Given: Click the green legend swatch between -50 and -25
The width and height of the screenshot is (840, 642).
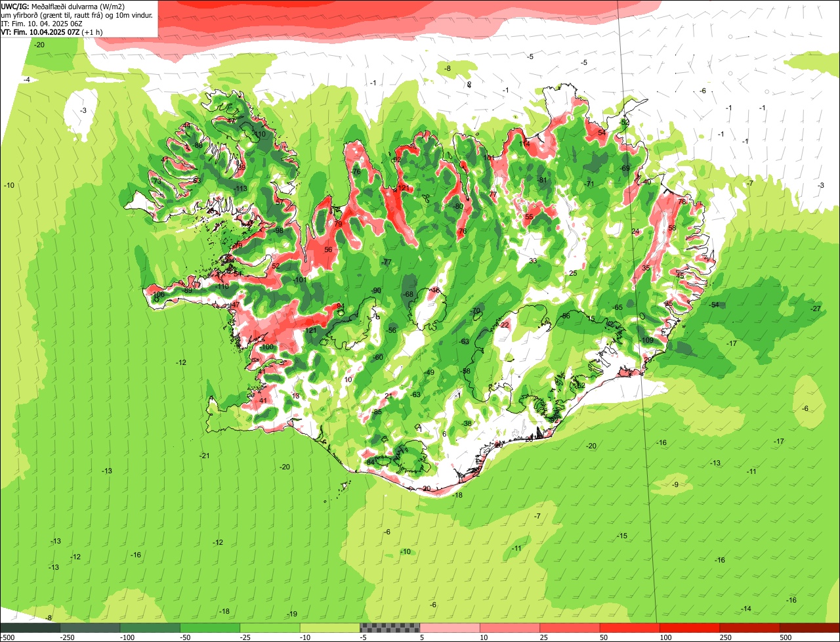Looking at the screenshot, I should pos(210,628).
